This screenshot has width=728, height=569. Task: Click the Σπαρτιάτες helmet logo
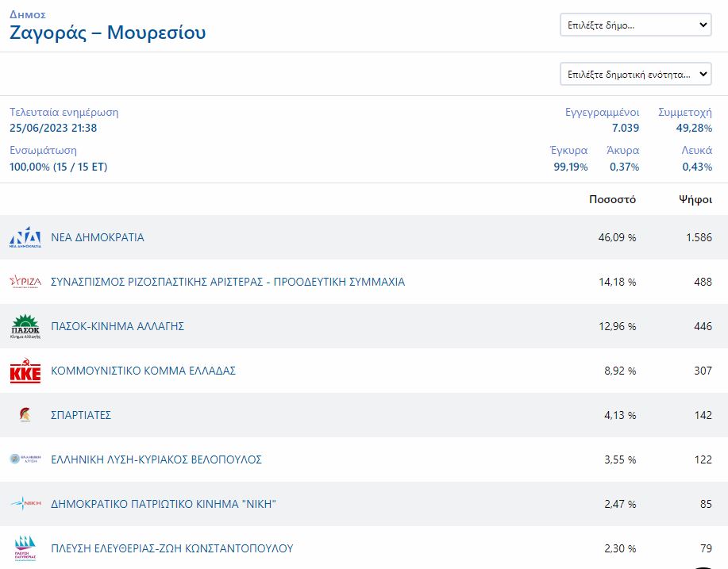pos(25,415)
